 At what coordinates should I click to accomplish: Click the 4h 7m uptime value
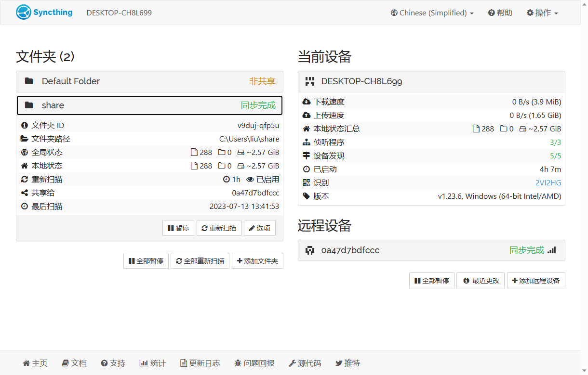(550, 169)
